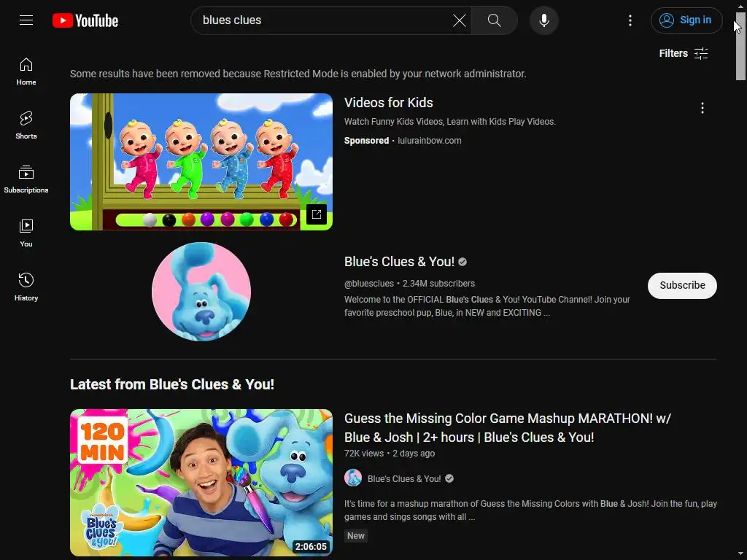Click the 2:06:05 duration label on thumbnail
This screenshot has height=560, width=747.
pyautogui.click(x=311, y=547)
